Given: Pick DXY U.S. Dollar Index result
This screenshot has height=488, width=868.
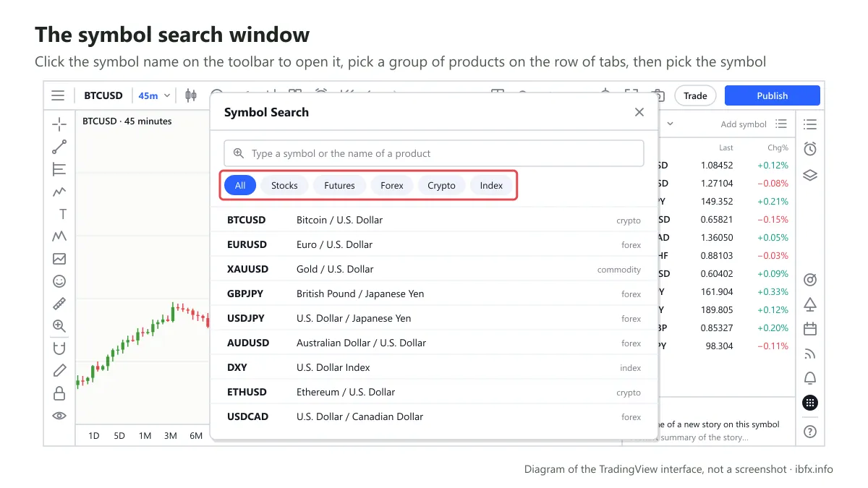Looking at the screenshot, I should click(x=434, y=367).
